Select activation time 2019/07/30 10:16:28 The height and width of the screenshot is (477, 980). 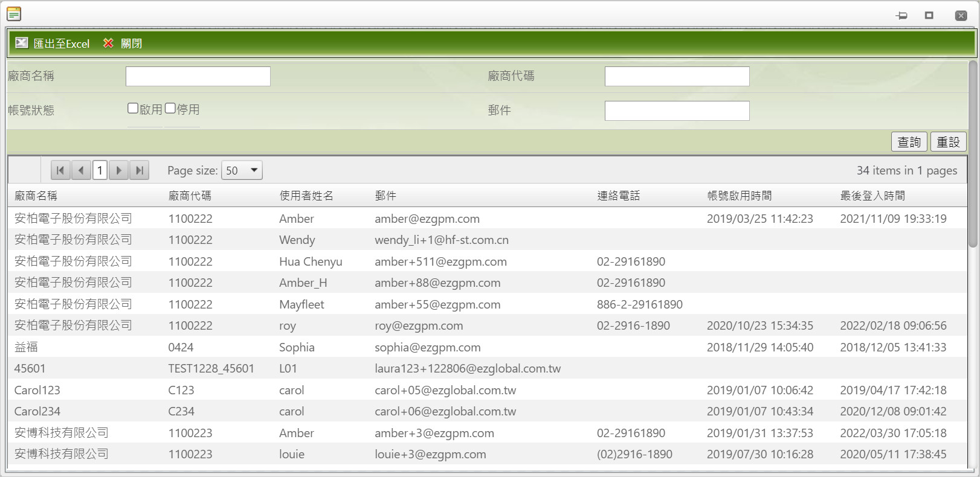point(760,454)
